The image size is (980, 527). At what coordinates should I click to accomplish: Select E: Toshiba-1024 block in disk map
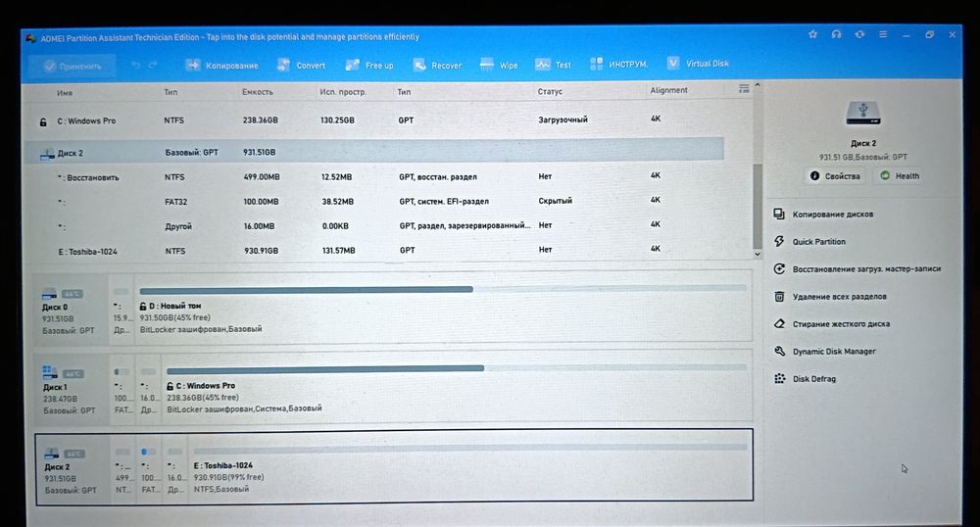[470, 468]
